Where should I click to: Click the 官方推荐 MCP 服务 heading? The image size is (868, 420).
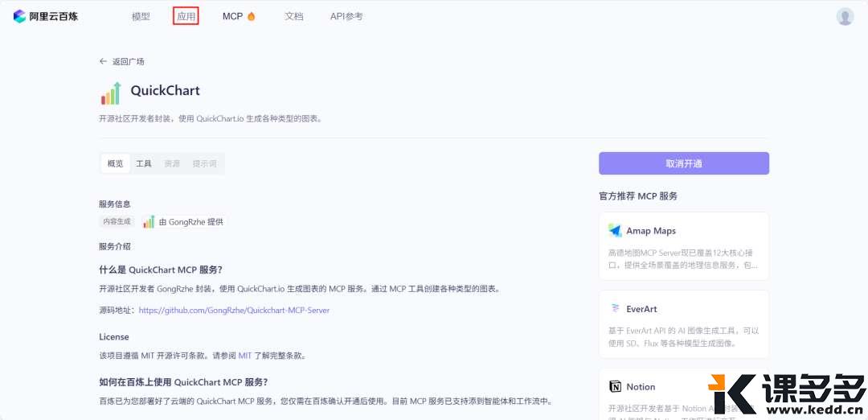click(x=638, y=196)
